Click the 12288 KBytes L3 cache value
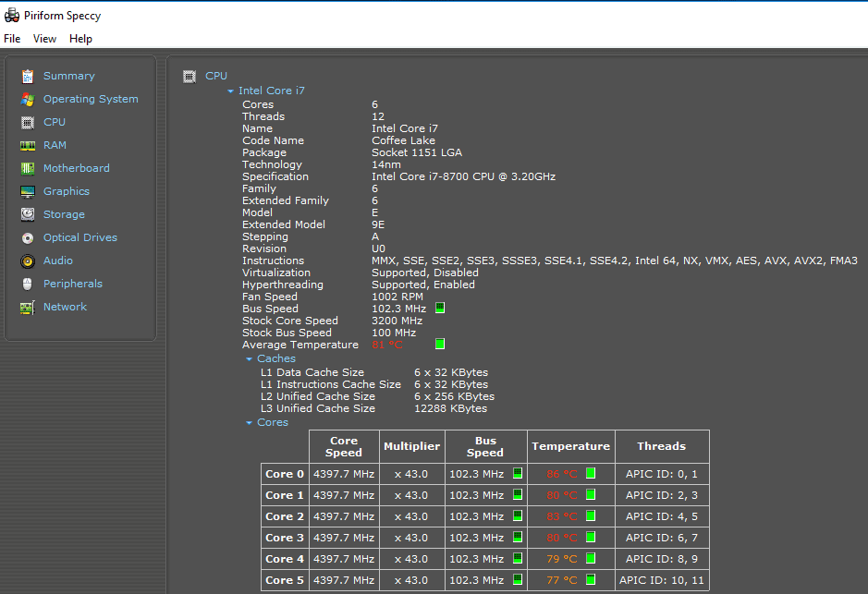Image resolution: width=868 pixels, height=594 pixels. point(450,408)
